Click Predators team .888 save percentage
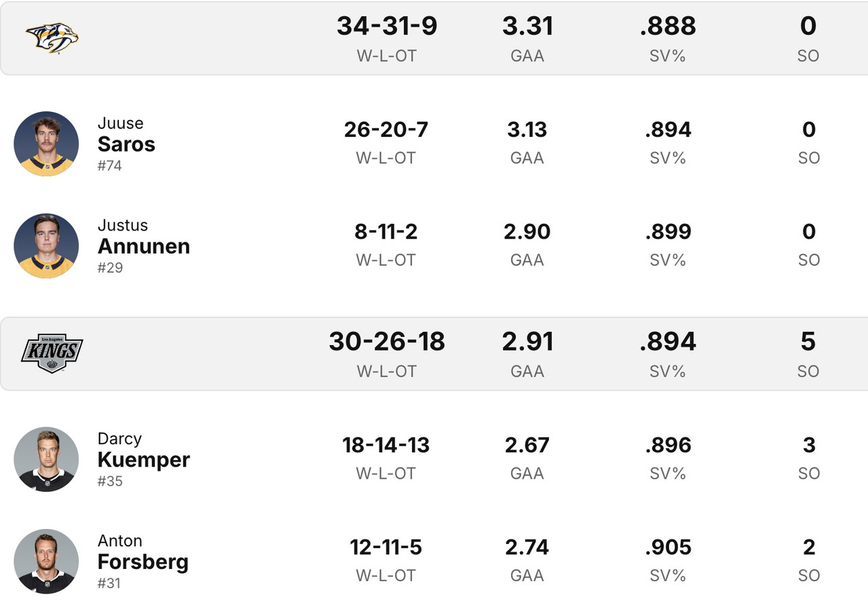 (668, 26)
